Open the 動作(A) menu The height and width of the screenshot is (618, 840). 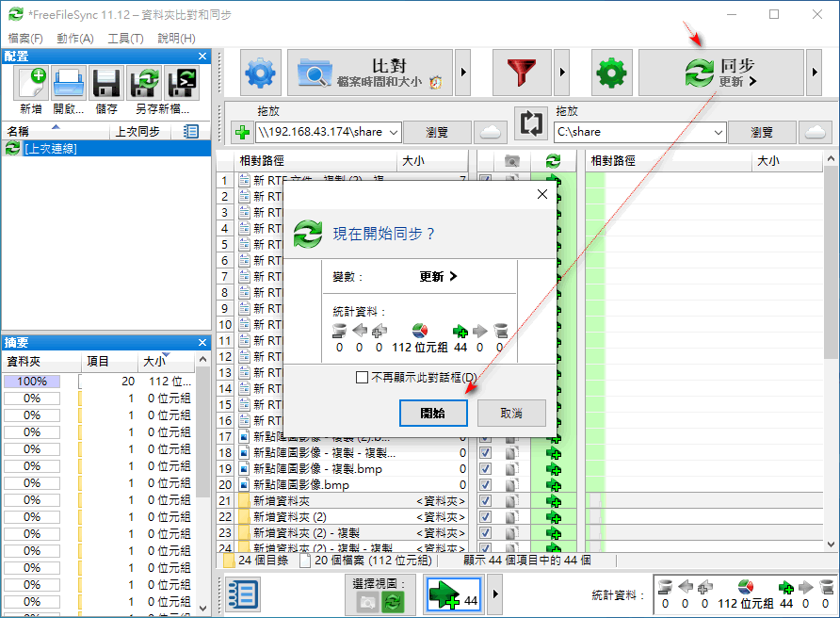pos(74,38)
